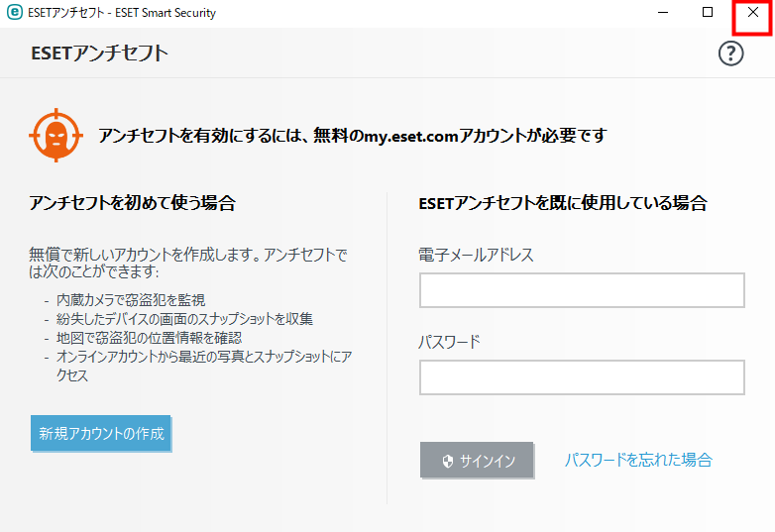Close the ESET Anti-Theft window
775x532 pixels.
(x=753, y=12)
